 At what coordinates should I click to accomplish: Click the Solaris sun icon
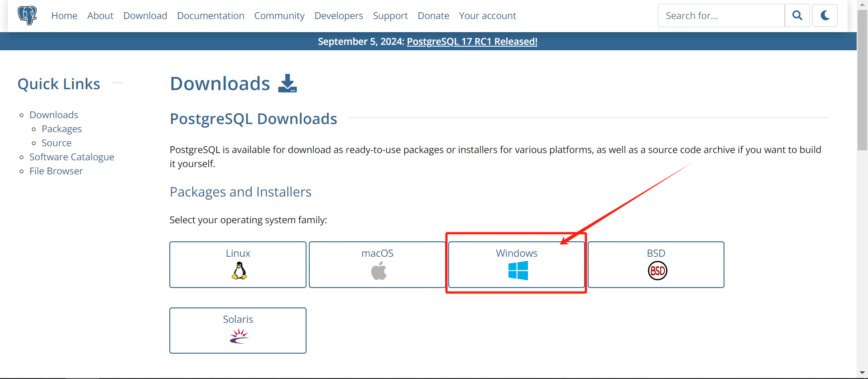pyautogui.click(x=239, y=336)
